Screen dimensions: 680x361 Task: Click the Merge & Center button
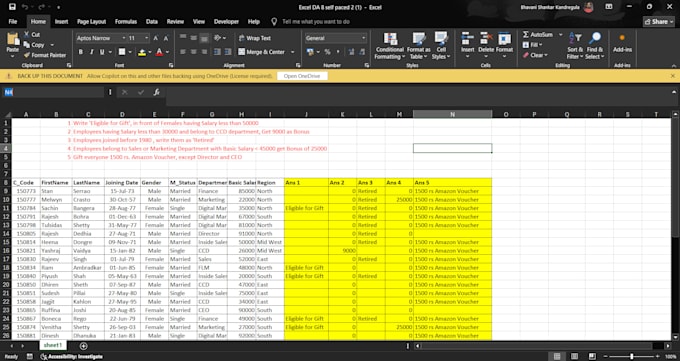point(262,52)
